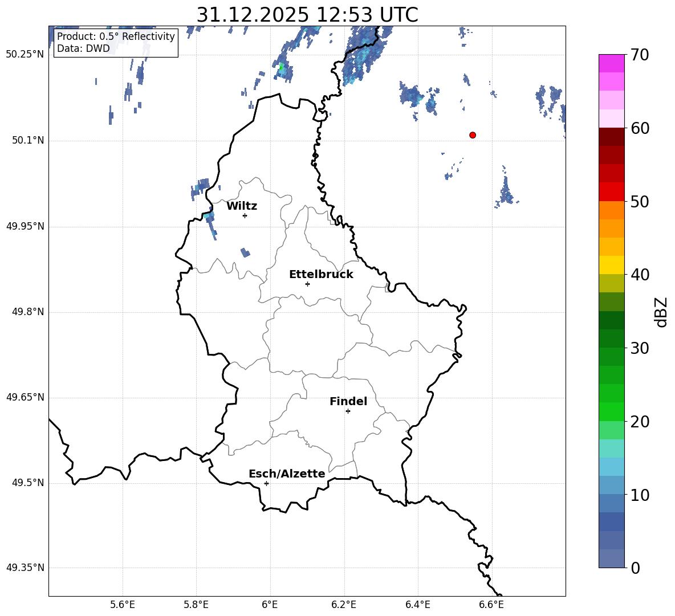Click the 5.8°E longitude label

pos(196,605)
